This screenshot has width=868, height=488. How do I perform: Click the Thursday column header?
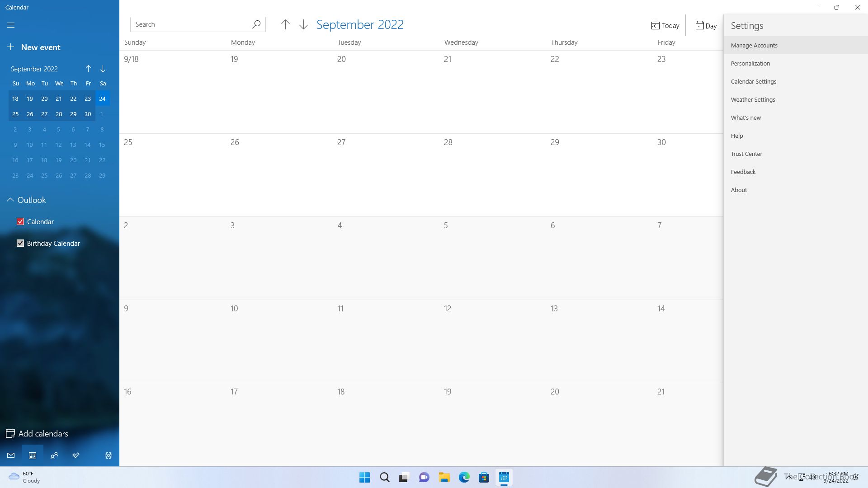click(564, 42)
